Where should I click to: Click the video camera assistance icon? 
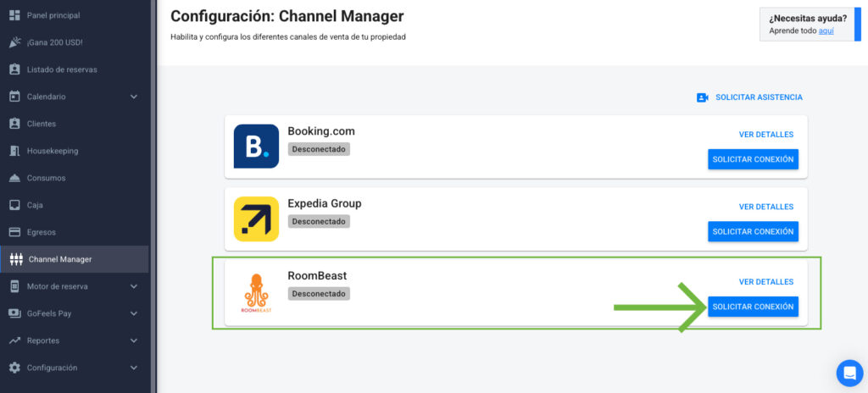tap(703, 97)
